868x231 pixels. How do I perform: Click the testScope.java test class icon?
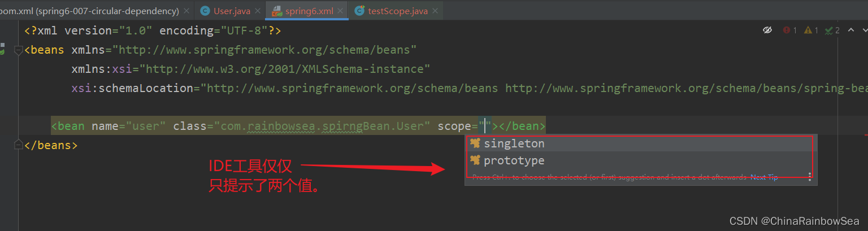click(x=359, y=11)
